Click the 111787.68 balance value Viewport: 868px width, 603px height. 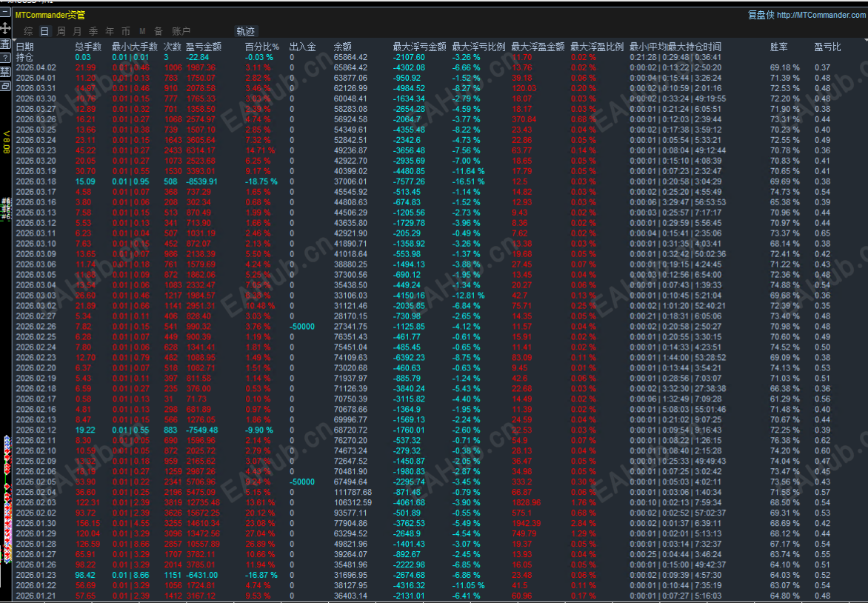click(353, 493)
